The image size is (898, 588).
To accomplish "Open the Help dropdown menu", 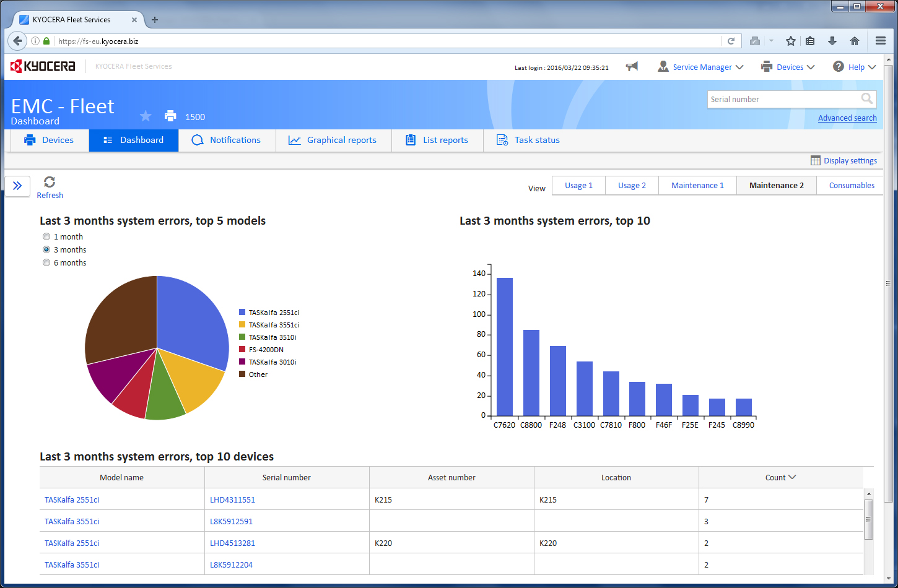I will coord(855,67).
